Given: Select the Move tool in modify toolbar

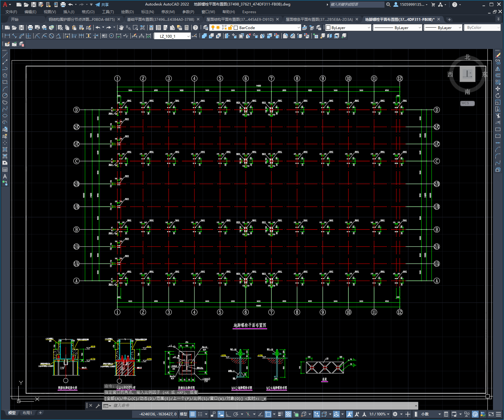Looking at the screenshot, I should coord(498,89).
